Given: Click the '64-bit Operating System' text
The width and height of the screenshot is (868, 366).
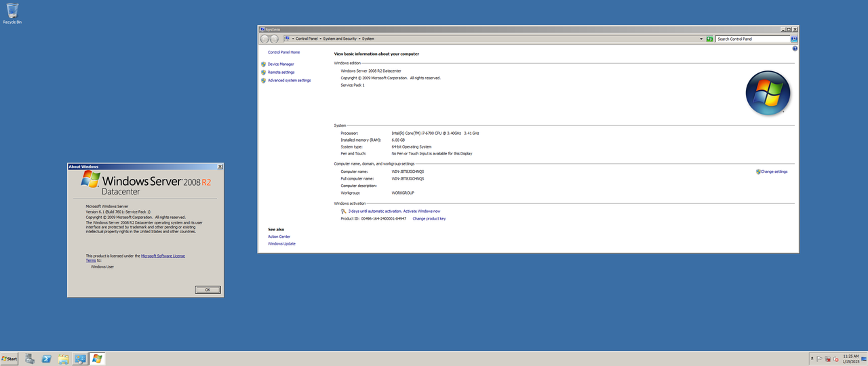Looking at the screenshot, I should click(412, 146).
